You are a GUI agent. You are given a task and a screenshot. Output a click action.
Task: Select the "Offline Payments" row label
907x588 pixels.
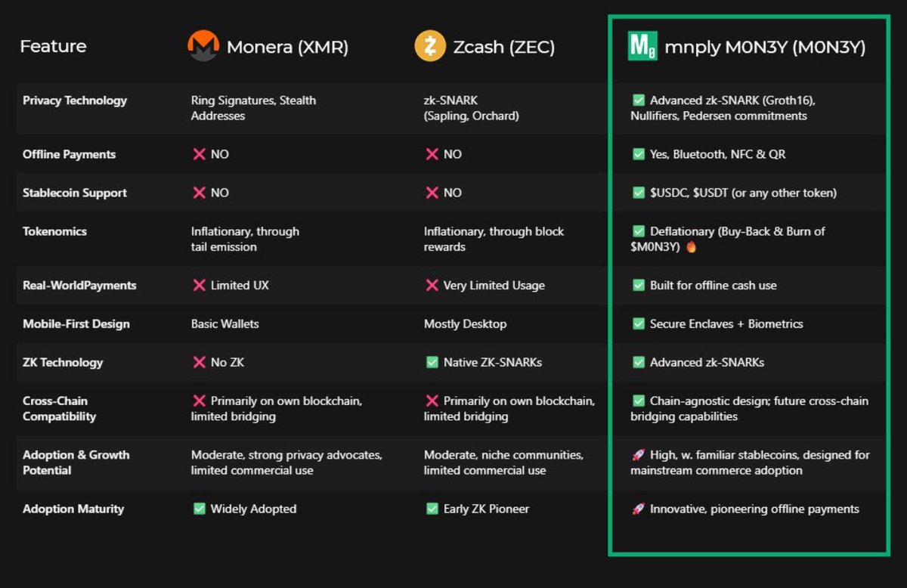(x=69, y=154)
